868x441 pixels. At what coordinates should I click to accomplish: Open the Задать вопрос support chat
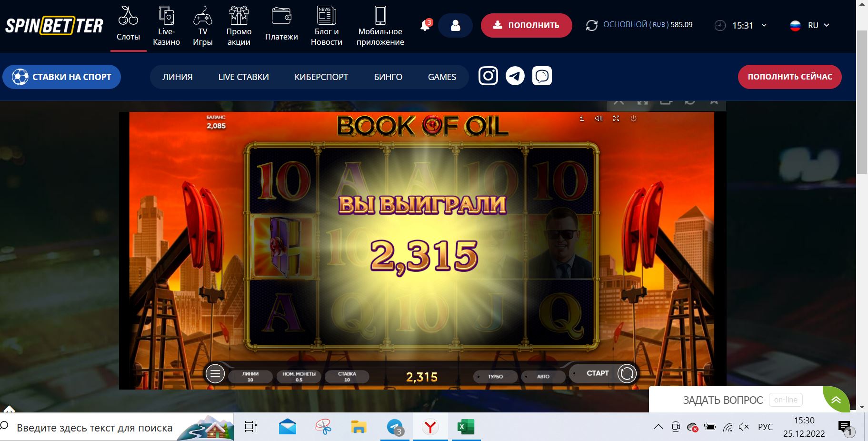pos(723,400)
